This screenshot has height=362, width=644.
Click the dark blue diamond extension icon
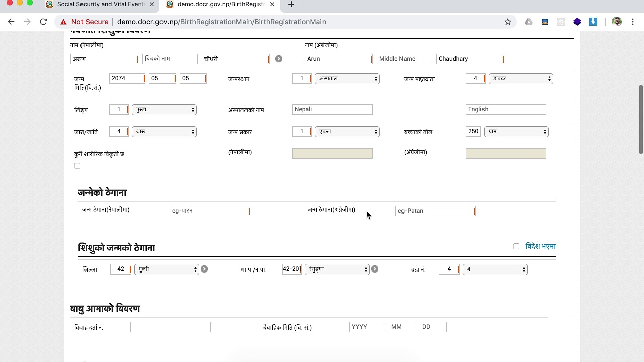[577, 22]
